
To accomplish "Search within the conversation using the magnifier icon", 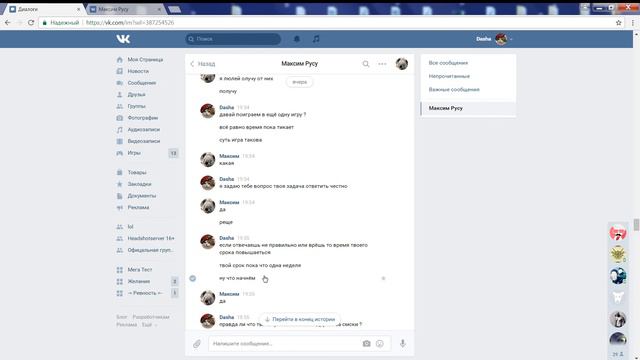I will 366,64.
